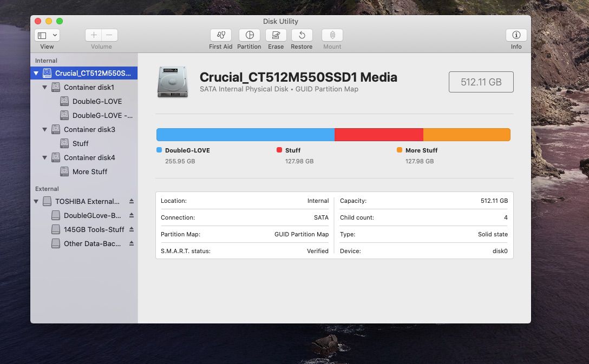Click the remove volume minus button

point(109,35)
